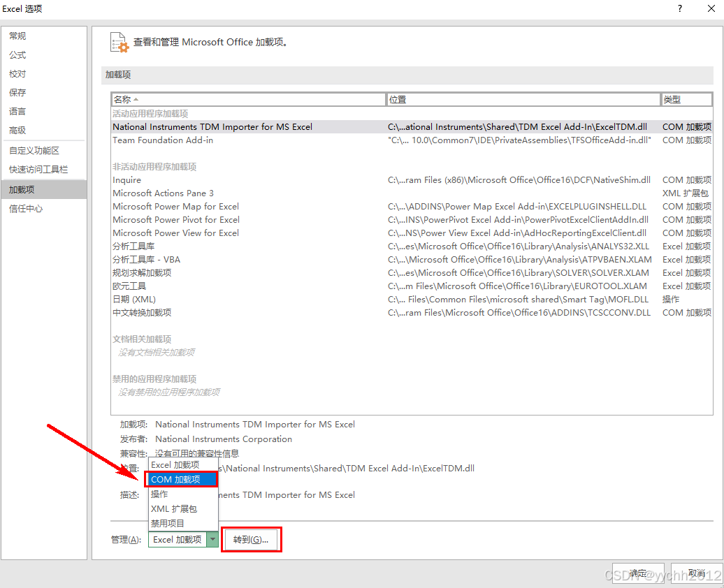
Task: Click the add-ins gear document icon
Action: click(x=120, y=43)
